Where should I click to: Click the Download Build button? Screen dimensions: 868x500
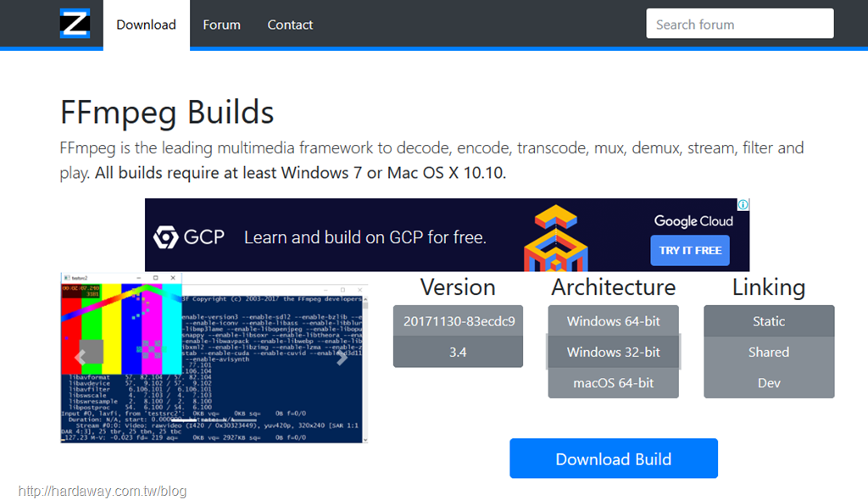(614, 458)
